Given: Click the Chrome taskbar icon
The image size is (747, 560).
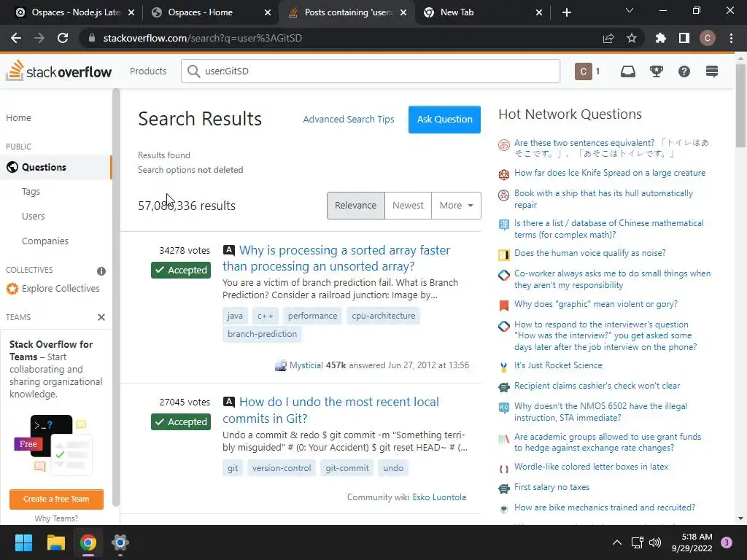Looking at the screenshot, I should pos(88,542).
